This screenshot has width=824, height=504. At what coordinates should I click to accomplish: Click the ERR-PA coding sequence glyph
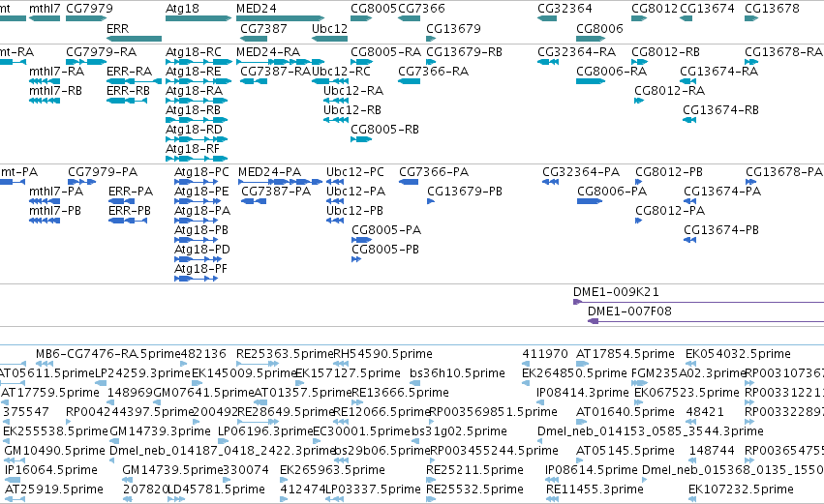point(122,201)
